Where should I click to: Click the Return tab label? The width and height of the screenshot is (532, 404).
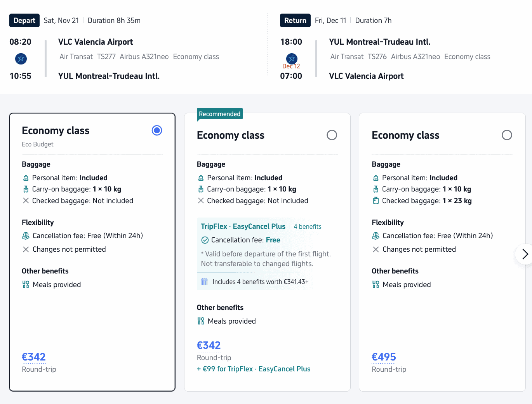point(295,21)
